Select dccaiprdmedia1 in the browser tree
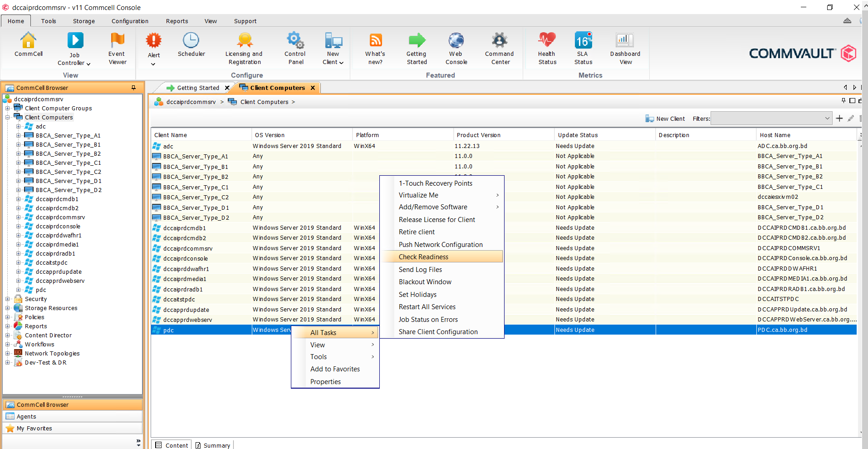 pos(57,244)
